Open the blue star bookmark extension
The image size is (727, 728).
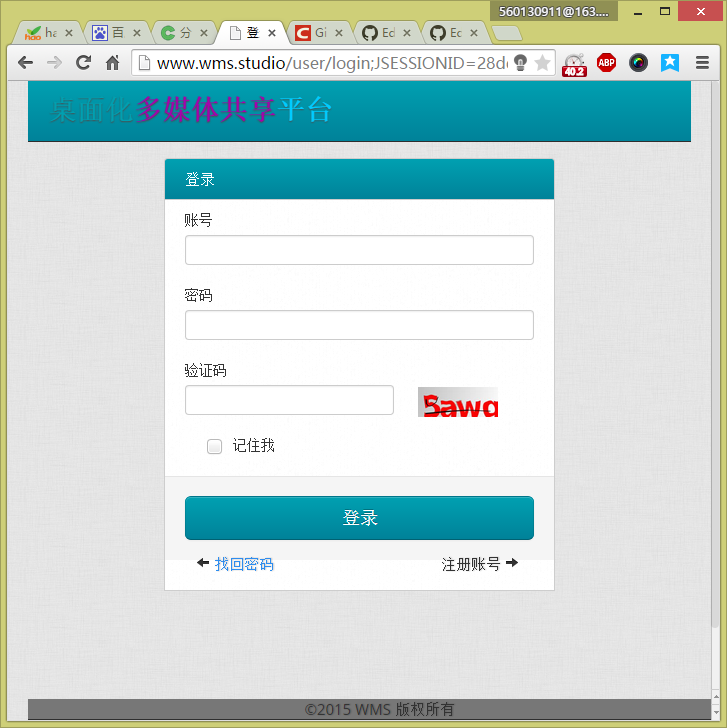tap(670, 63)
